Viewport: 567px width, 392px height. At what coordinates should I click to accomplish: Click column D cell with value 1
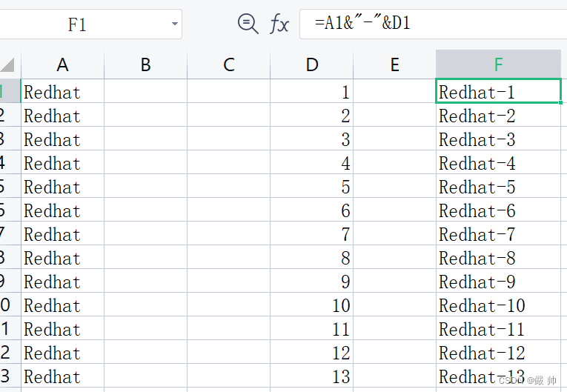point(312,91)
